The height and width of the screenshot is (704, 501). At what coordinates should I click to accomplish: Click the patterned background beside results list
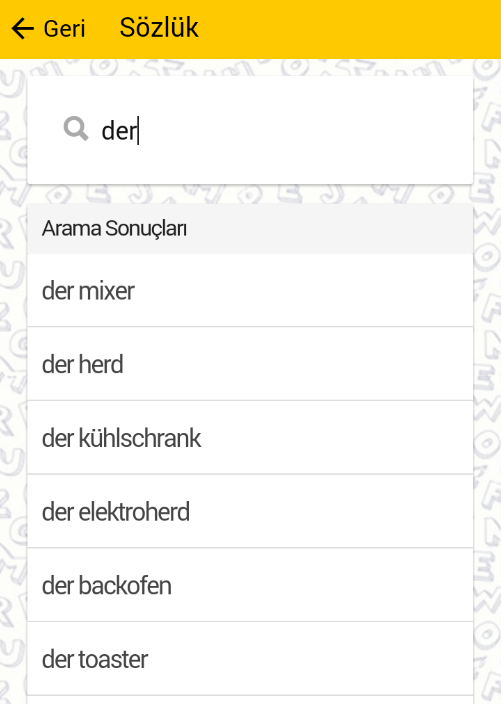pyautogui.click(x=488, y=404)
